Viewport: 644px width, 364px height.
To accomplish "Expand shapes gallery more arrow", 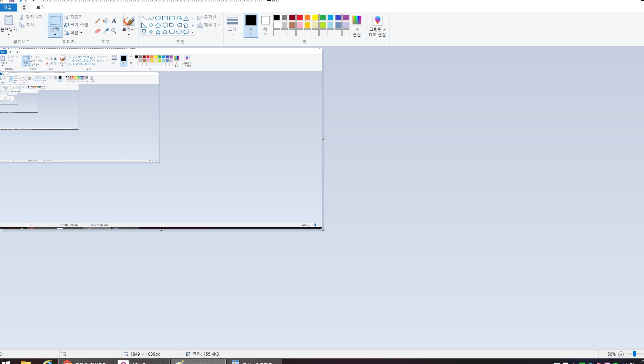I will 192,32.
